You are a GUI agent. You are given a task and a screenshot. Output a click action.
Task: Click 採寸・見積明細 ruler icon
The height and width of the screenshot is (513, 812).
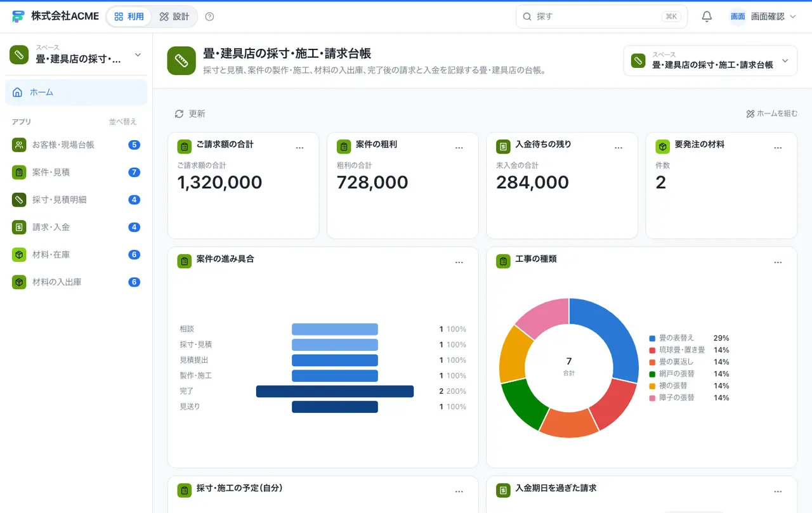pyautogui.click(x=19, y=199)
